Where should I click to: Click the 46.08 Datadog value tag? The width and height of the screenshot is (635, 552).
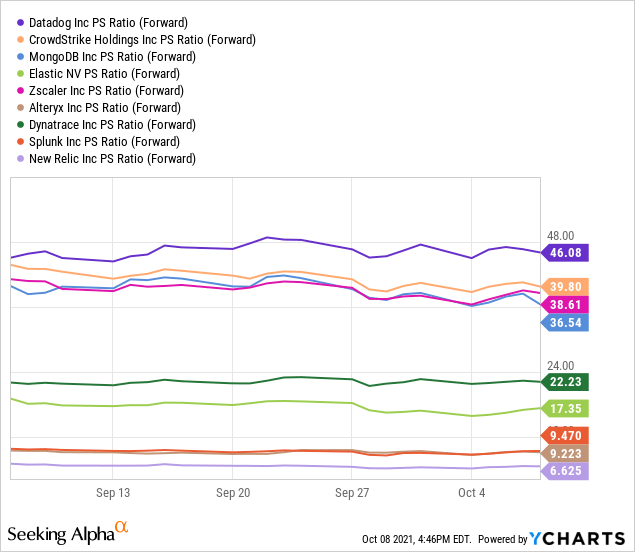564,252
